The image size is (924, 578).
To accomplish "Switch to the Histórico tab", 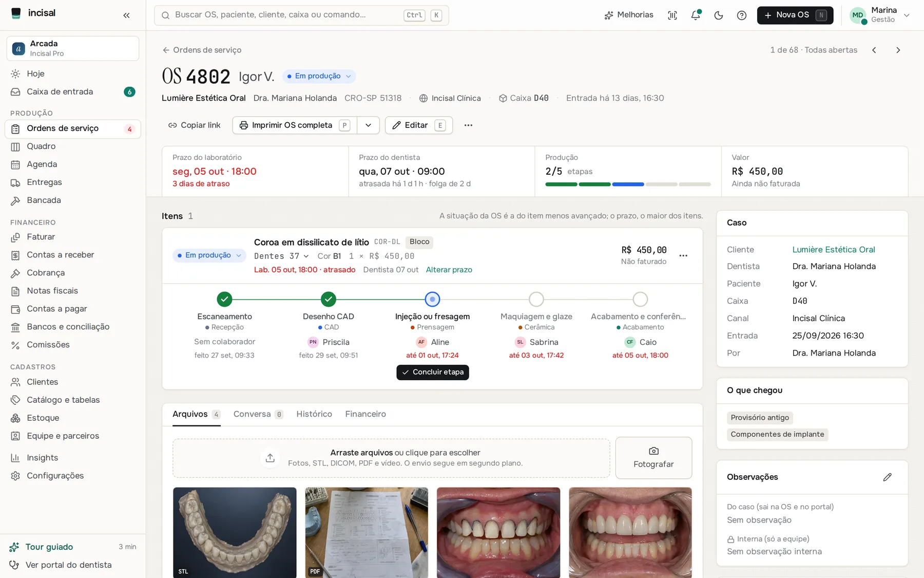I will (314, 414).
